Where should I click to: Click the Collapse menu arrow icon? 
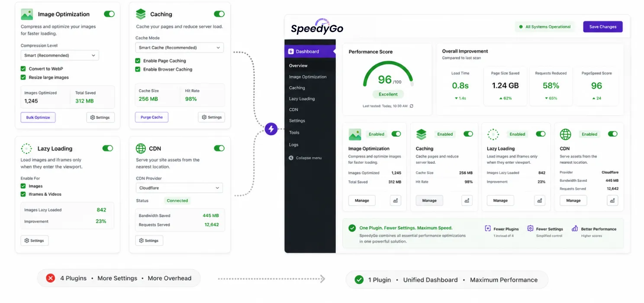(x=291, y=158)
